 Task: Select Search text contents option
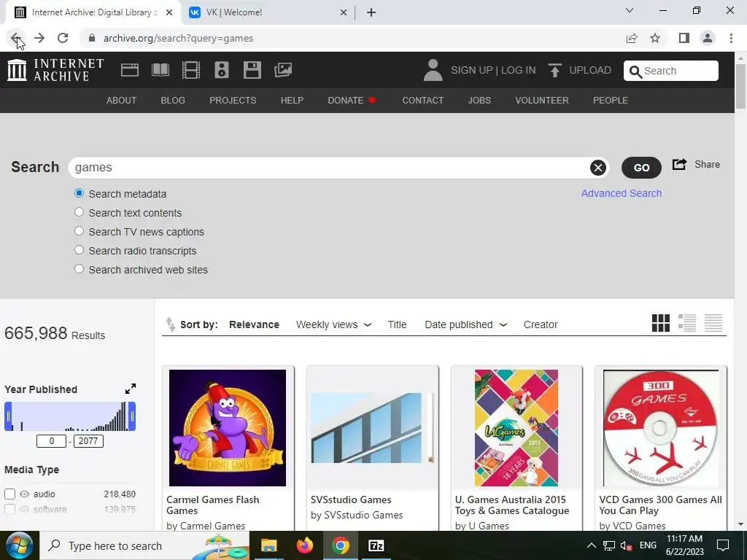(79, 212)
